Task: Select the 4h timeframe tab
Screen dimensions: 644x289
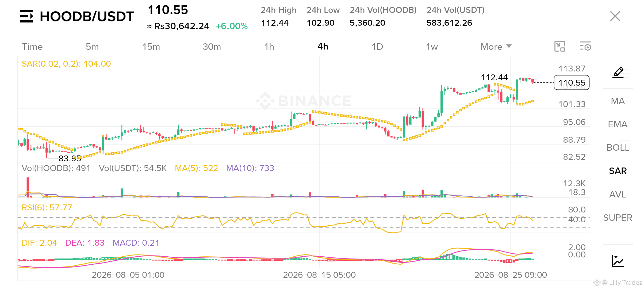Action: click(323, 47)
